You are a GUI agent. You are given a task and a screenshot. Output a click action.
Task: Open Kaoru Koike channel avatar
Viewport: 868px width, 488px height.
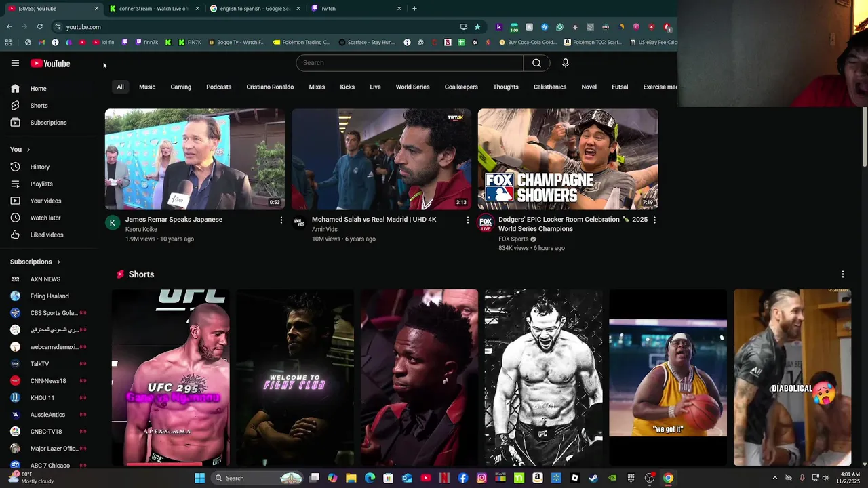pyautogui.click(x=113, y=222)
